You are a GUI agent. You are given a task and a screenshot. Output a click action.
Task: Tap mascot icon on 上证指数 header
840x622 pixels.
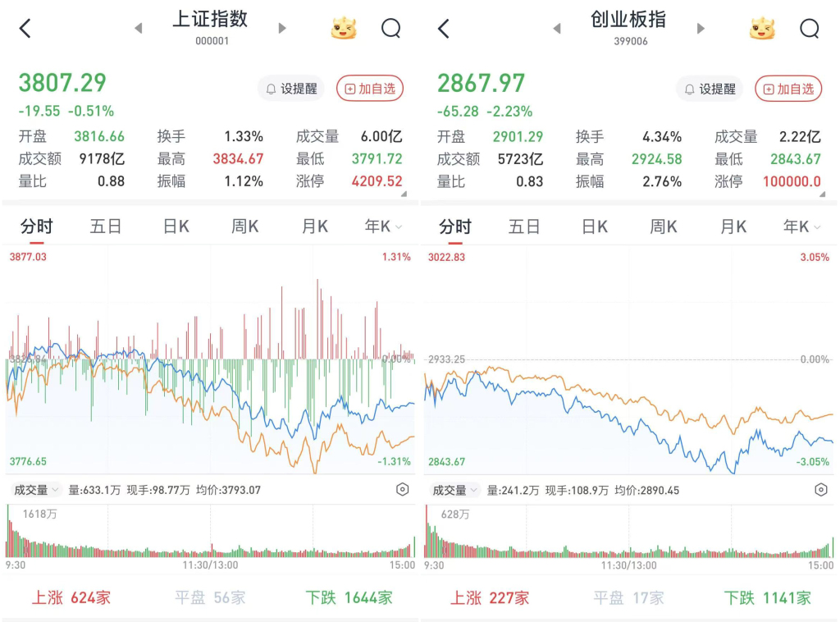tap(345, 29)
